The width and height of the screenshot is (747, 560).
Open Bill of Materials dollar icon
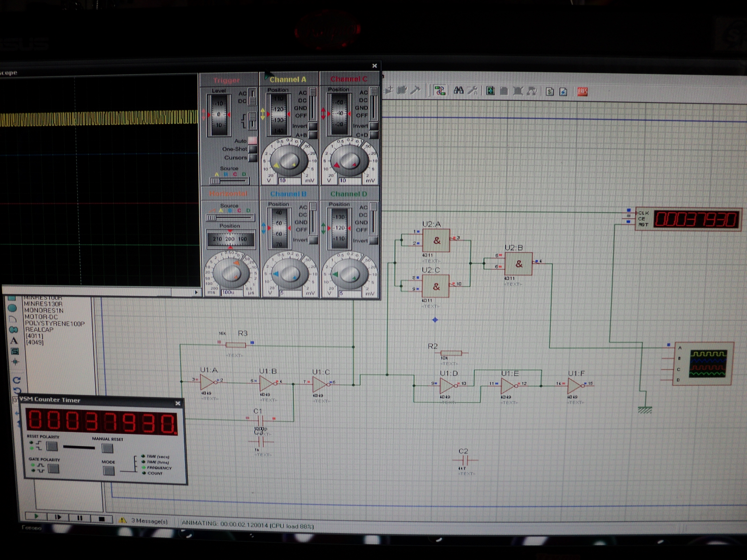(550, 92)
